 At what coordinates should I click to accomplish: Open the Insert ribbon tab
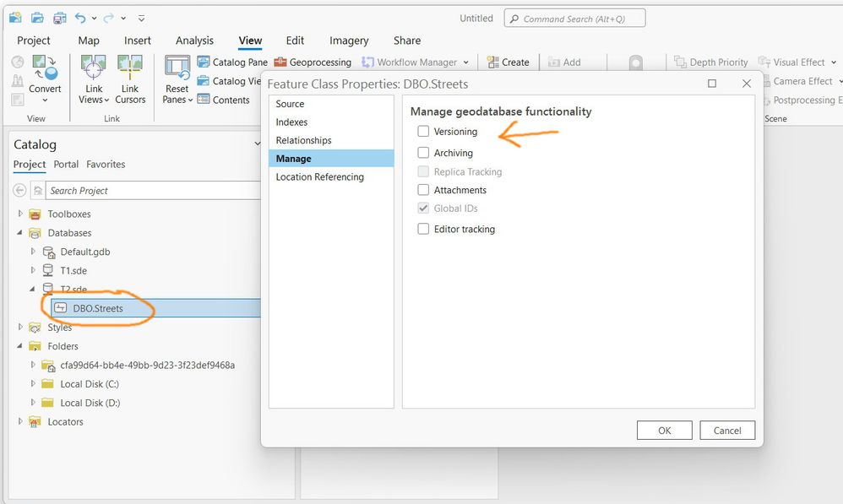(x=138, y=41)
